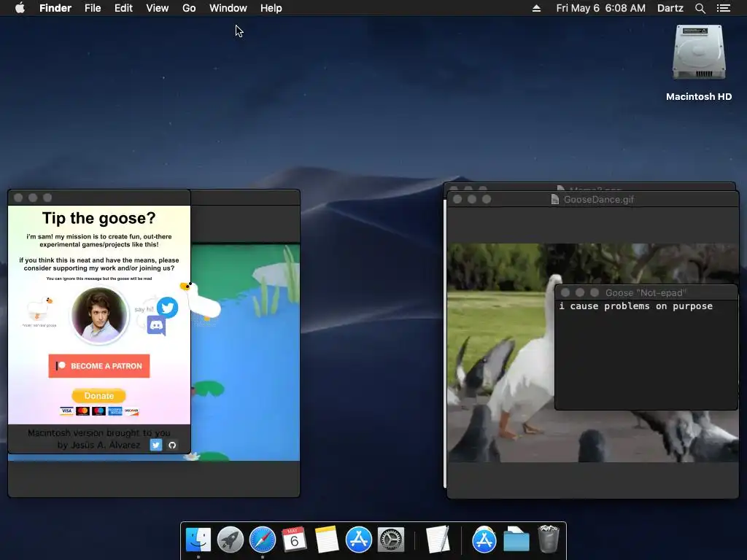The image size is (747, 560).
Task: Open Jesús Álvarez's GitHub link icon
Action: pyautogui.click(x=172, y=445)
